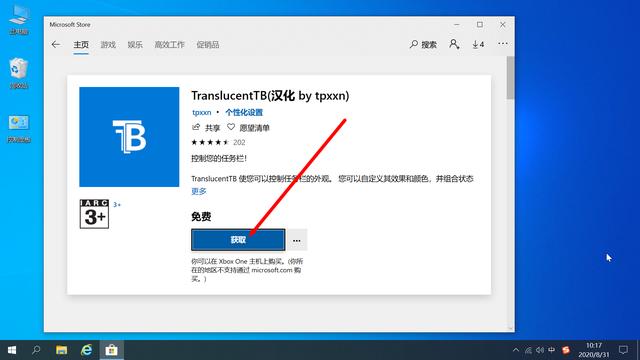Viewport: 640px width, 360px height.
Task: Open the tpxxn publisher link
Action: (202, 112)
